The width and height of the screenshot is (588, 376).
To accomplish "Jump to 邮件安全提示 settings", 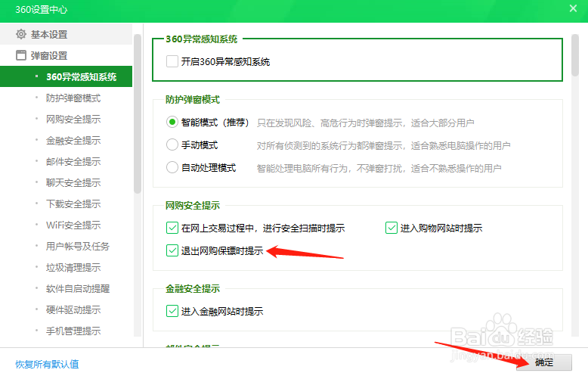I will click(73, 162).
